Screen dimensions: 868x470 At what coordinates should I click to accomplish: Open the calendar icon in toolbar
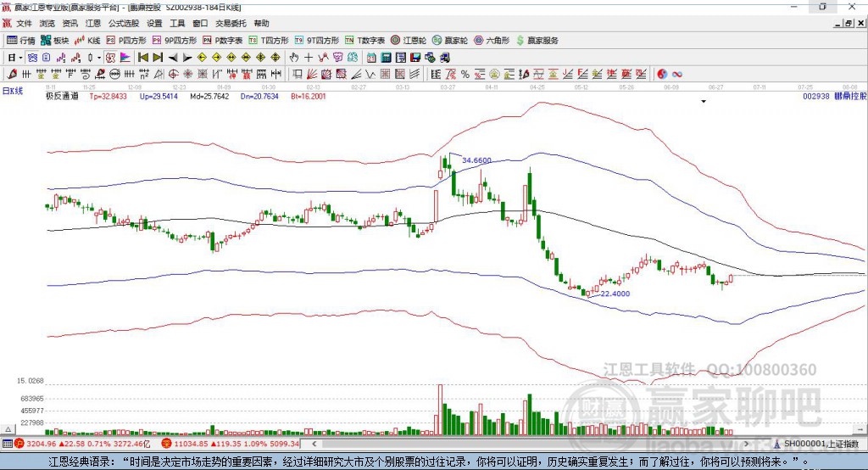(371, 58)
